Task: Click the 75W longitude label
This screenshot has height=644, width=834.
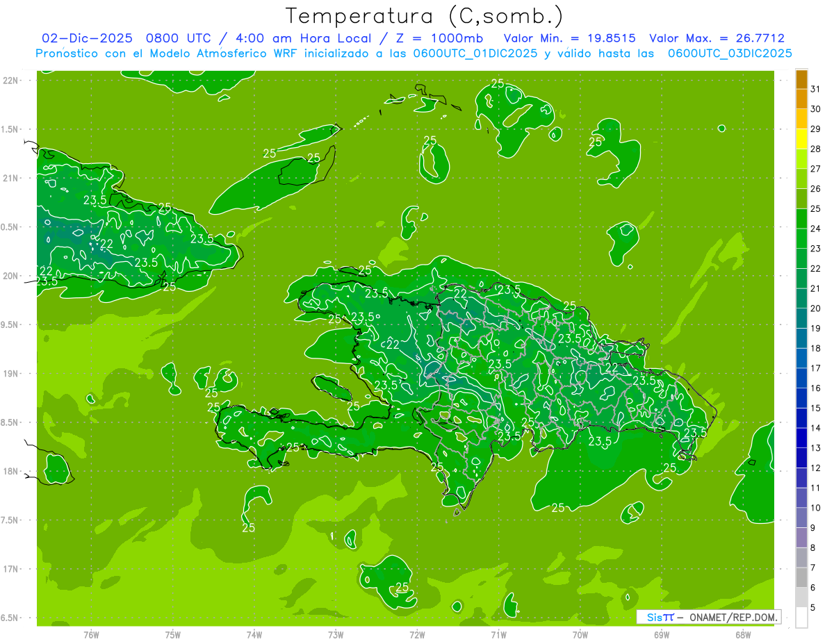Action: coord(173,635)
